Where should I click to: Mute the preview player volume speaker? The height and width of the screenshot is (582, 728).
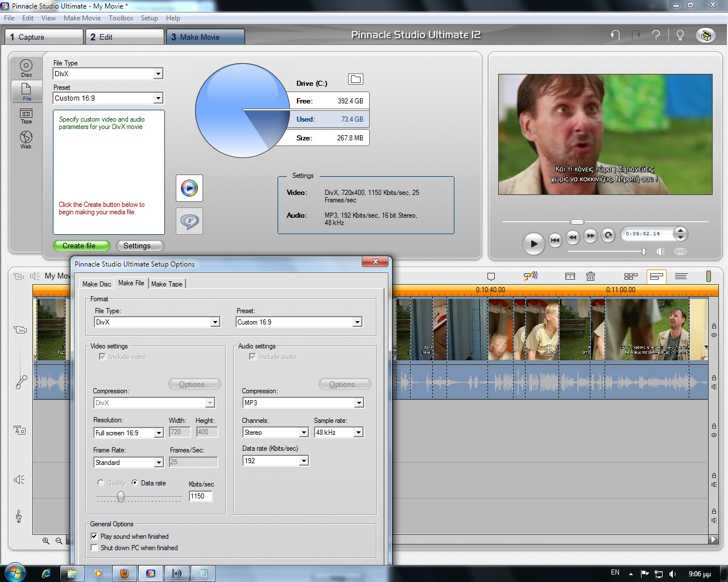(x=660, y=251)
